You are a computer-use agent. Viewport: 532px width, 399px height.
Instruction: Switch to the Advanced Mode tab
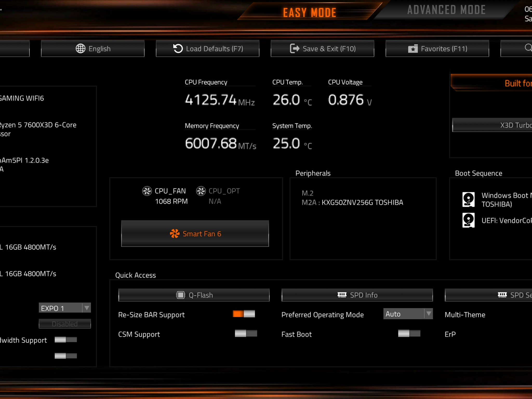click(x=446, y=10)
